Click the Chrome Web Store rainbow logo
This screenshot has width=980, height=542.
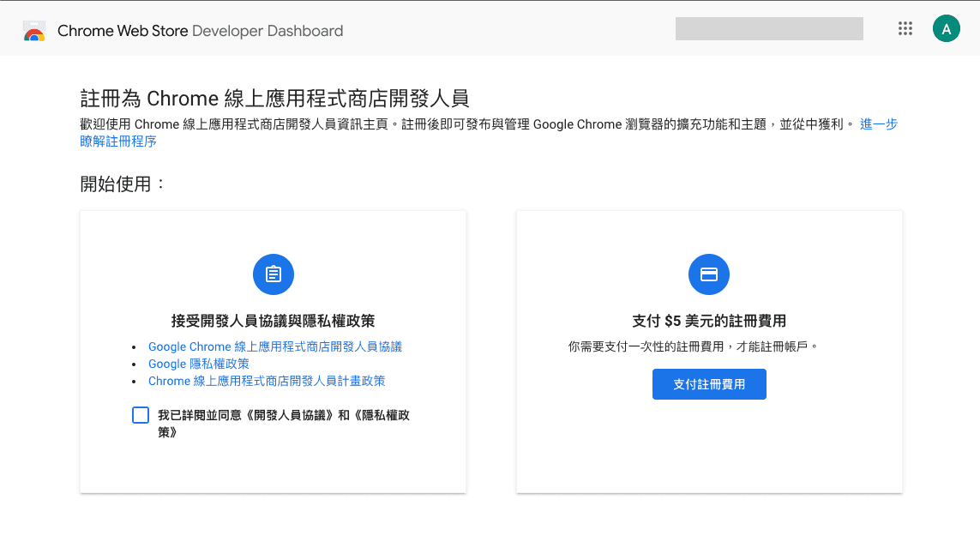pyautogui.click(x=33, y=31)
